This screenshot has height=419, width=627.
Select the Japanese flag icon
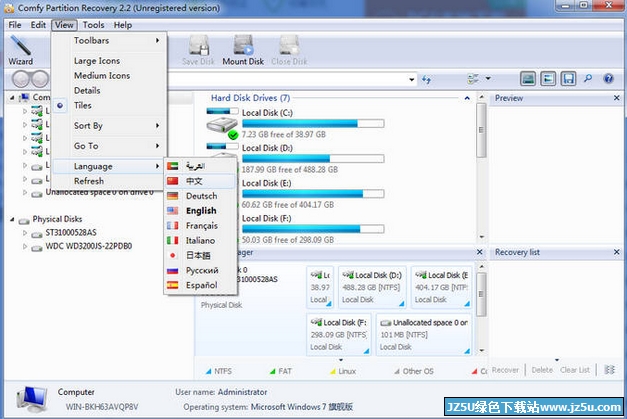point(173,255)
